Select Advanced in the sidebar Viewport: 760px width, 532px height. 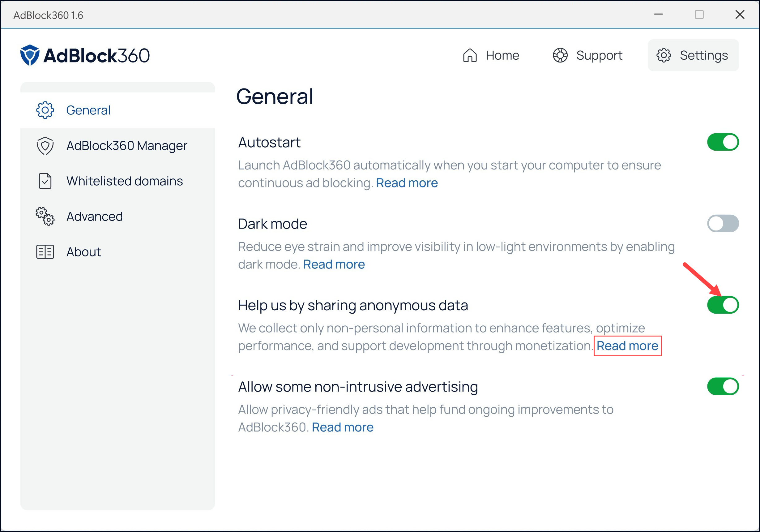pyautogui.click(x=117, y=217)
